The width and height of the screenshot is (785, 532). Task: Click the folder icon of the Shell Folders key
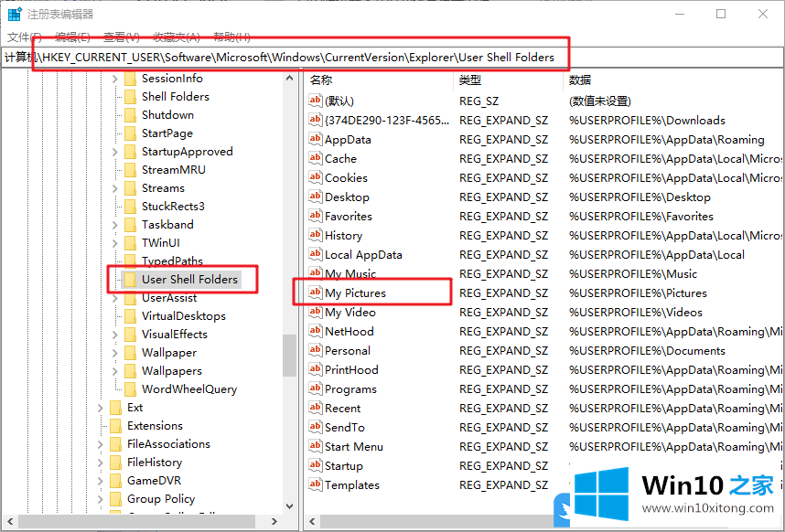point(130,97)
